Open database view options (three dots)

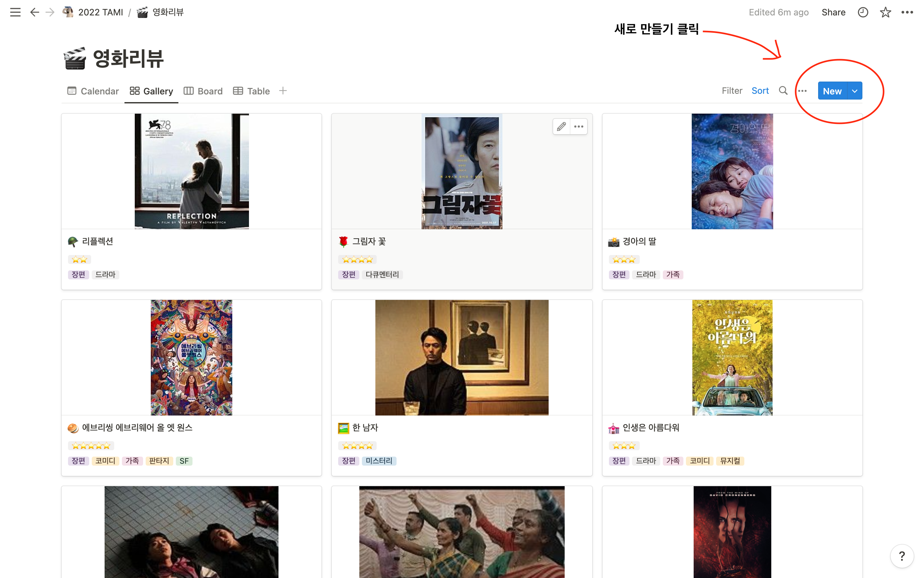(802, 91)
